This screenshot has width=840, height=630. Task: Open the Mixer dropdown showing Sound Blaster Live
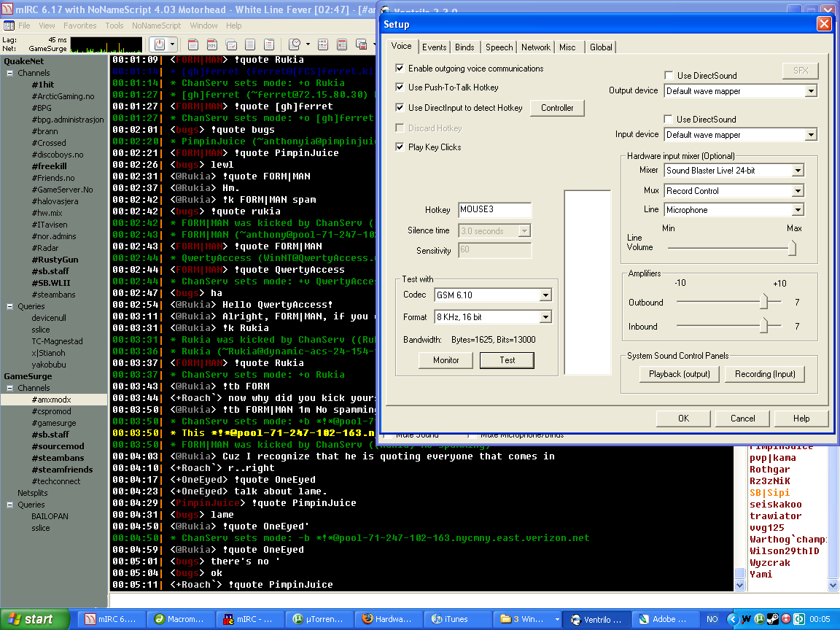[x=798, y=171]
